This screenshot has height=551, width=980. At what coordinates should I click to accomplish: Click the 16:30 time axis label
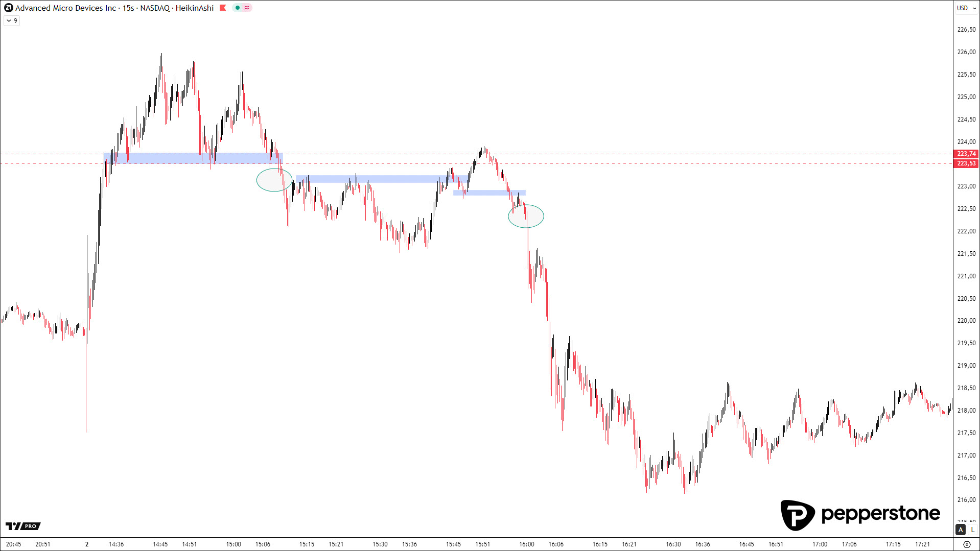673,544
